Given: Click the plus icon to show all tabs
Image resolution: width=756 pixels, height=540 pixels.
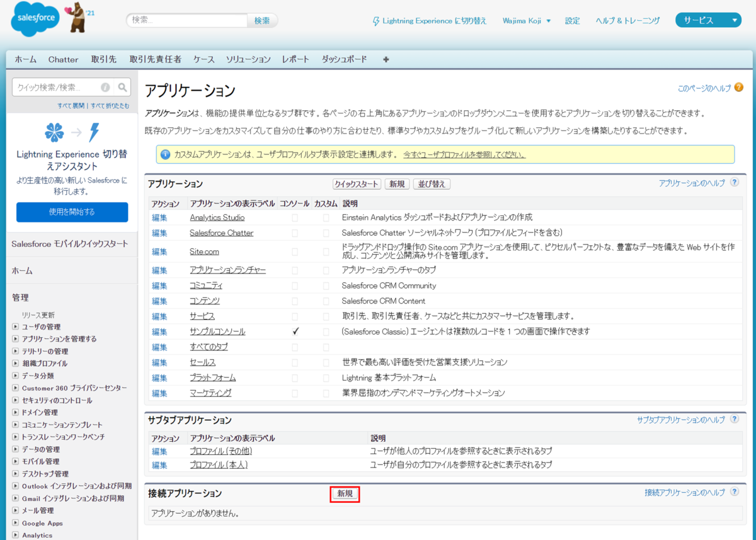Looking at the screenshot, I should (386, 59).
